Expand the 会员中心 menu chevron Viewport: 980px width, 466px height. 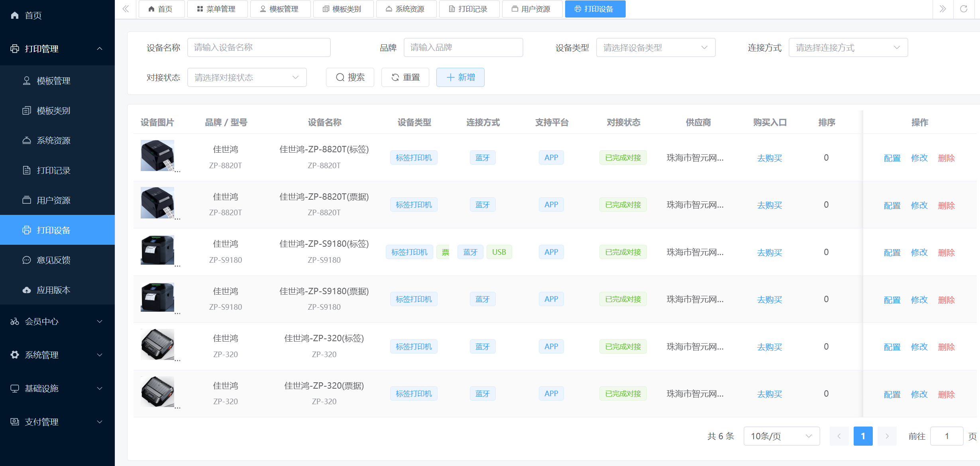click(x=100, y=321)
